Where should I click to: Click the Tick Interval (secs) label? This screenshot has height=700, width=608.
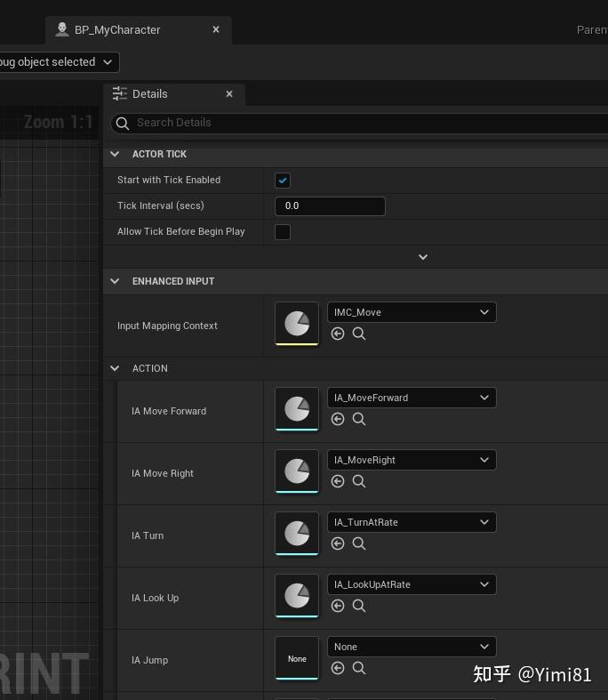point(161,205)
